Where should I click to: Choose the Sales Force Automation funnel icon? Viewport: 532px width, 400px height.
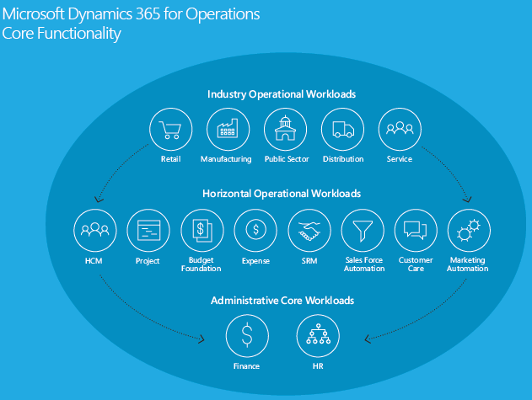[x=363, y=231]
